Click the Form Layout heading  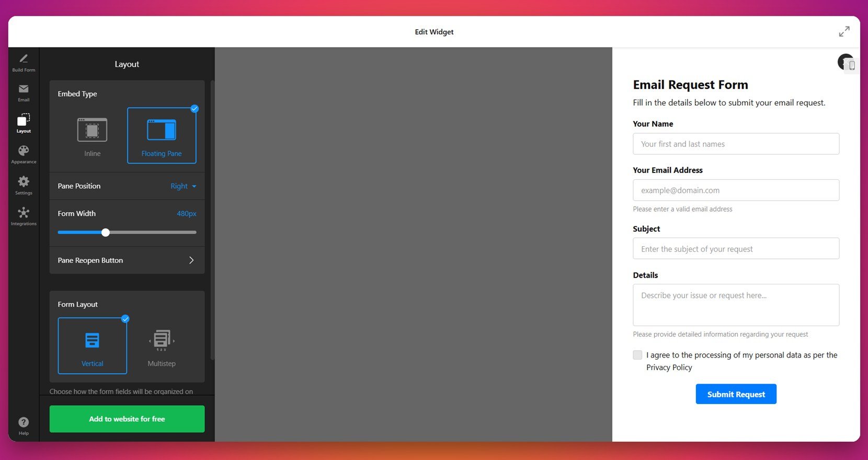coord(78,304)
